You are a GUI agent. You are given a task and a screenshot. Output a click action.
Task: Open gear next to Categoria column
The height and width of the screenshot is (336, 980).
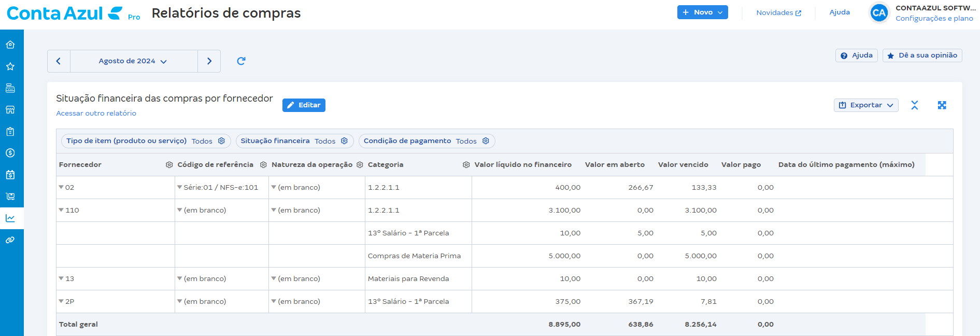(466, 165)
